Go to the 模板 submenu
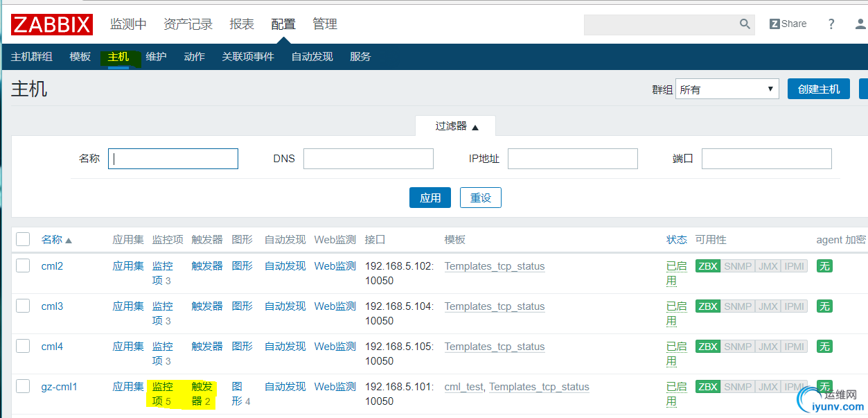Screen dimensions: 868x418 point(80,57)
